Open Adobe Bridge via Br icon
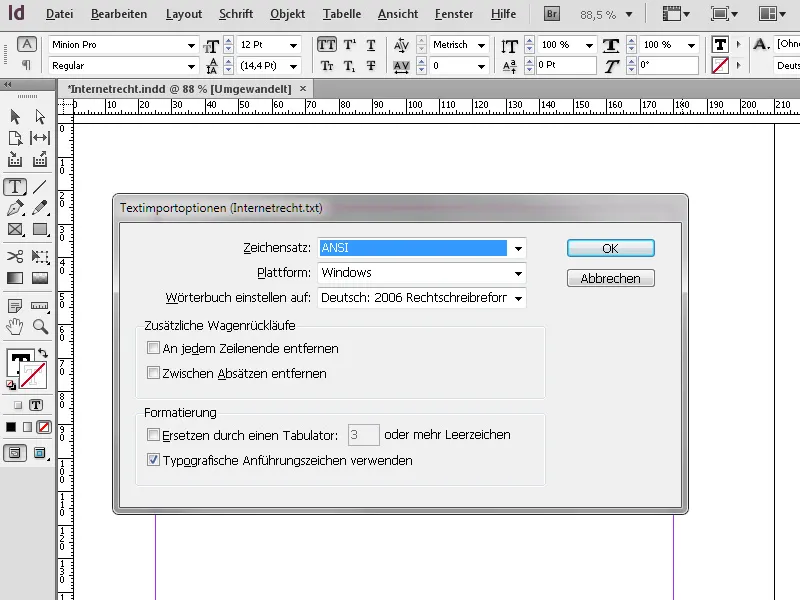 click(552, 14)
